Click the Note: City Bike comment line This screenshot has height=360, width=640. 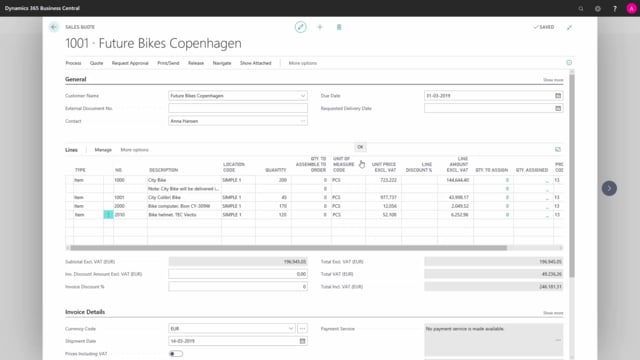[x=184, y=189]
